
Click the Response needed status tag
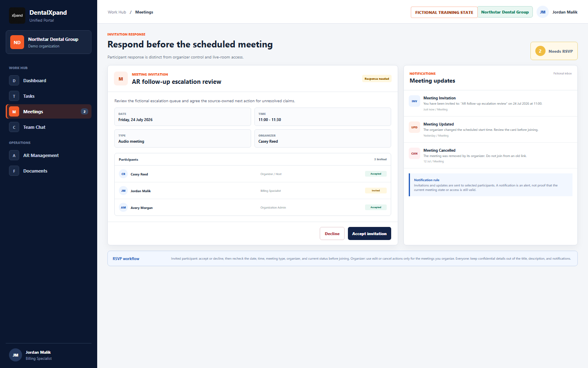pos(377,79)
